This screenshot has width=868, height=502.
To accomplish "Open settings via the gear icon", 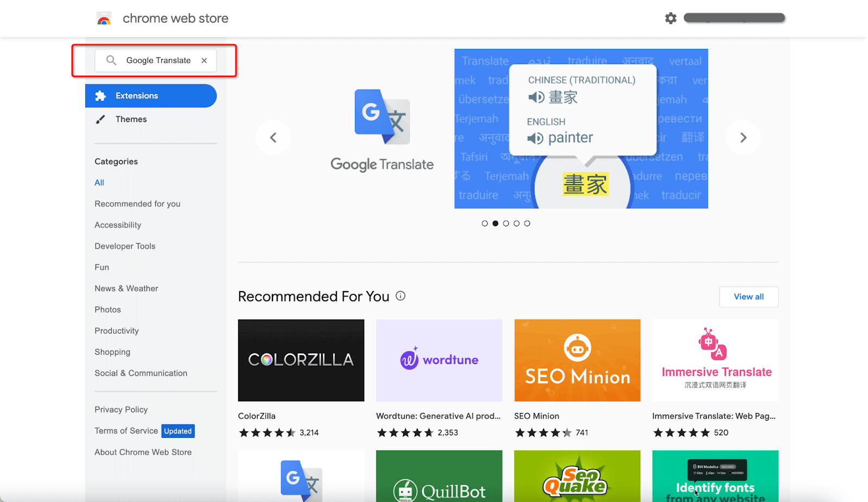I will pyautogui.click(x=671, y=18).
